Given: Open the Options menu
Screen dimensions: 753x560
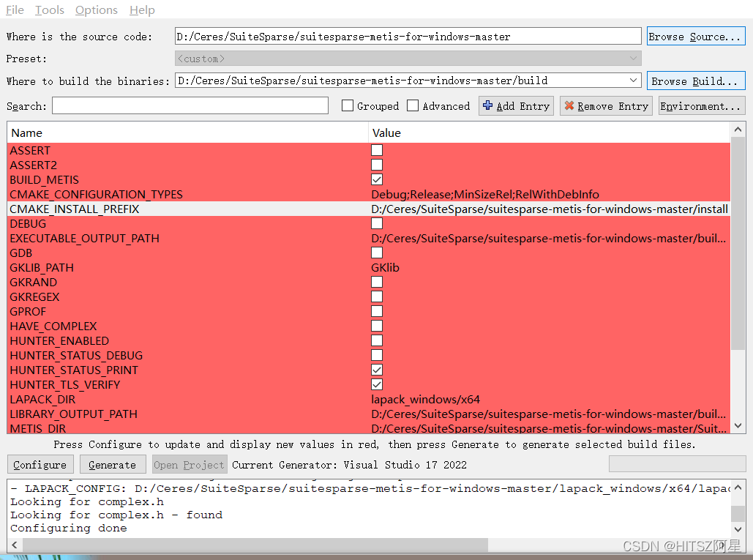Looking at the screenshot, I should (96, 10).
